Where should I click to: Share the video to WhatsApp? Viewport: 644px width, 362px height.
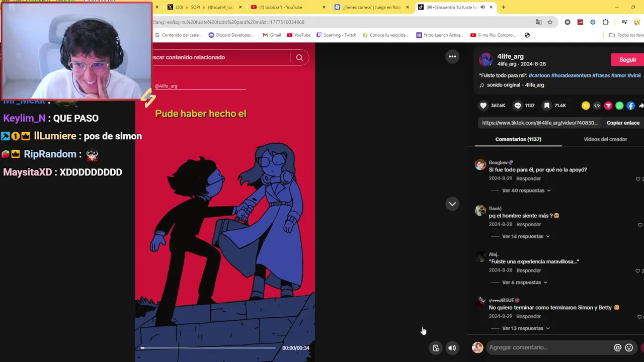click(x=619, y=106)
